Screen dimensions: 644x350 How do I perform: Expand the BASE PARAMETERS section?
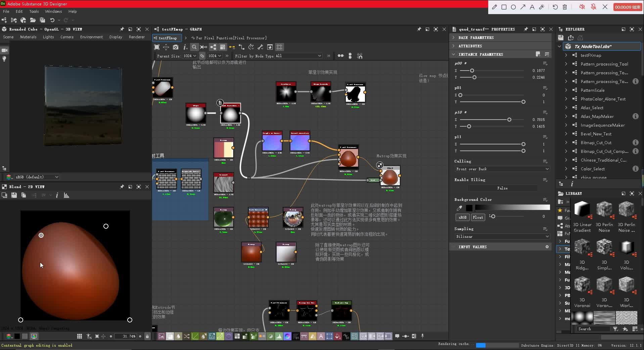tap(476, 38)
